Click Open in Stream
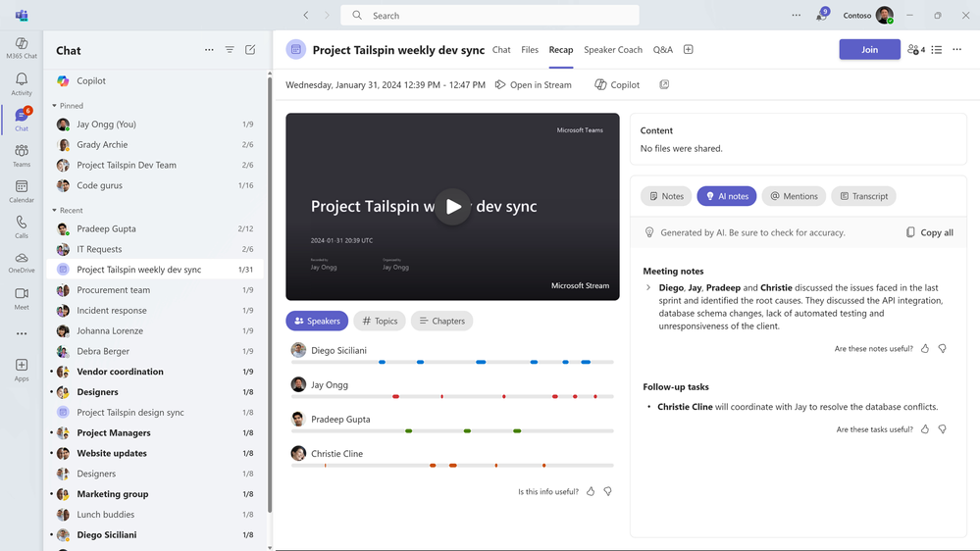Screen dimensions: 980x551 pos(533,84)
